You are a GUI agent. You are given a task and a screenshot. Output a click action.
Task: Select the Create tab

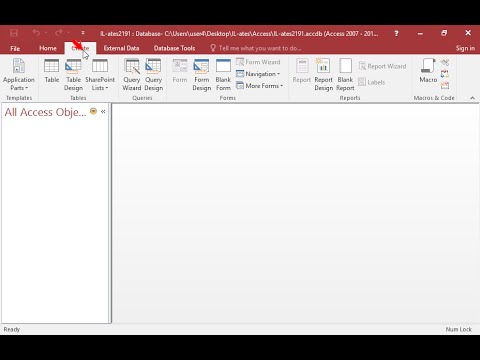[x=80, y=48]
